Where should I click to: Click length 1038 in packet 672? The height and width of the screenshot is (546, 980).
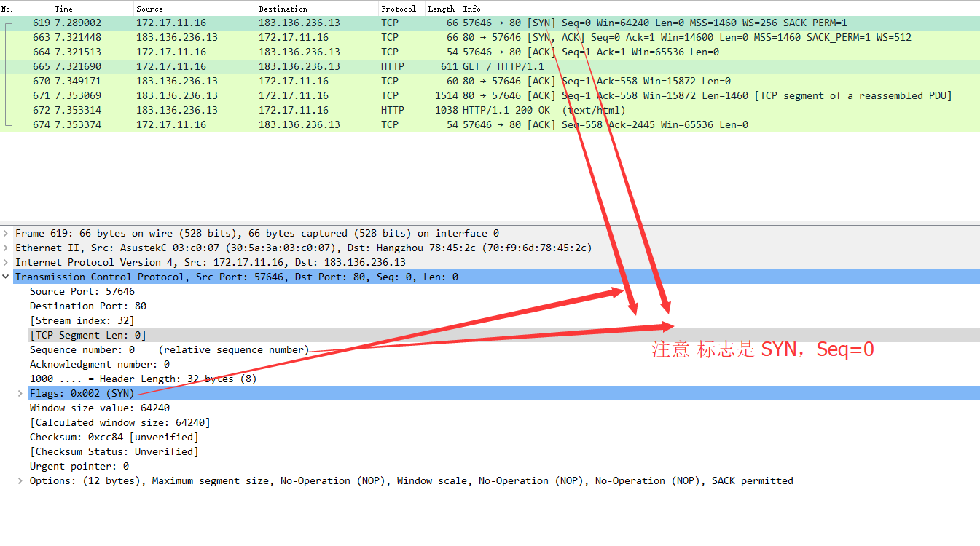pyautogui.click(x=447, y=111)
